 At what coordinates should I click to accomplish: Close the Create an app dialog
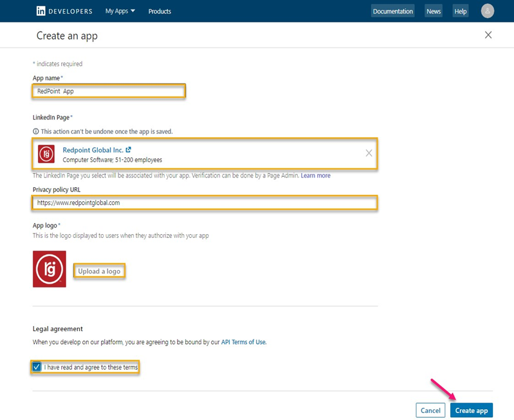488,35
